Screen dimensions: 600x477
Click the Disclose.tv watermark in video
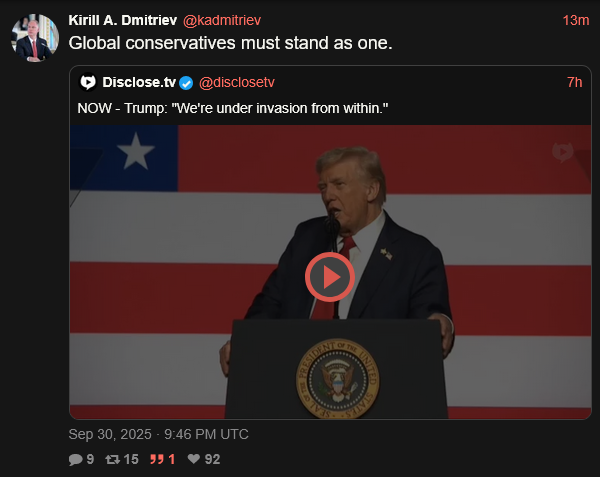click(x=562, y=152)
